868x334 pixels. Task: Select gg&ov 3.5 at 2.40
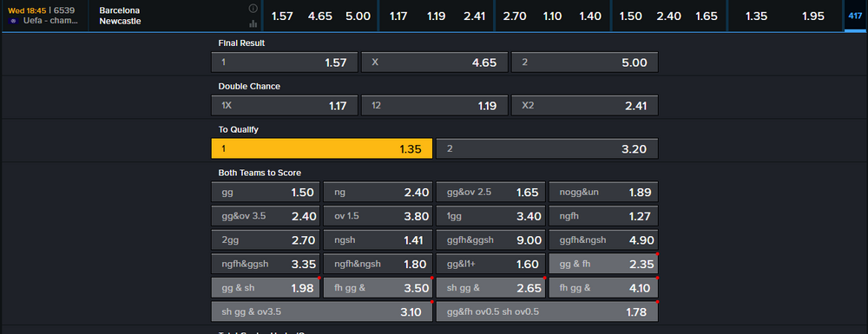tap(266, 216)
